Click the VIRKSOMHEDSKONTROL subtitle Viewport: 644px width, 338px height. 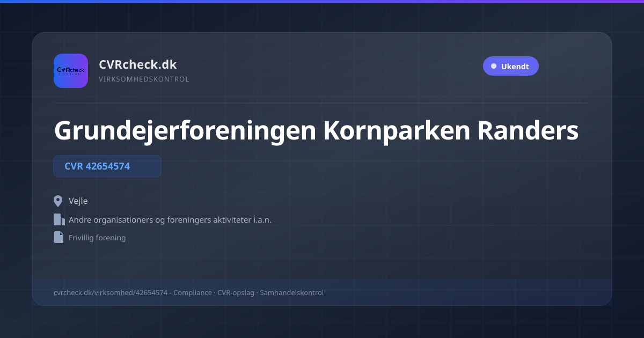click(x=144, y=79)
